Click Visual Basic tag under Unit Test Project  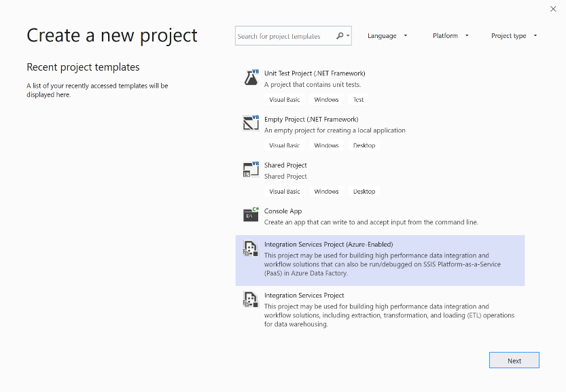285,100
